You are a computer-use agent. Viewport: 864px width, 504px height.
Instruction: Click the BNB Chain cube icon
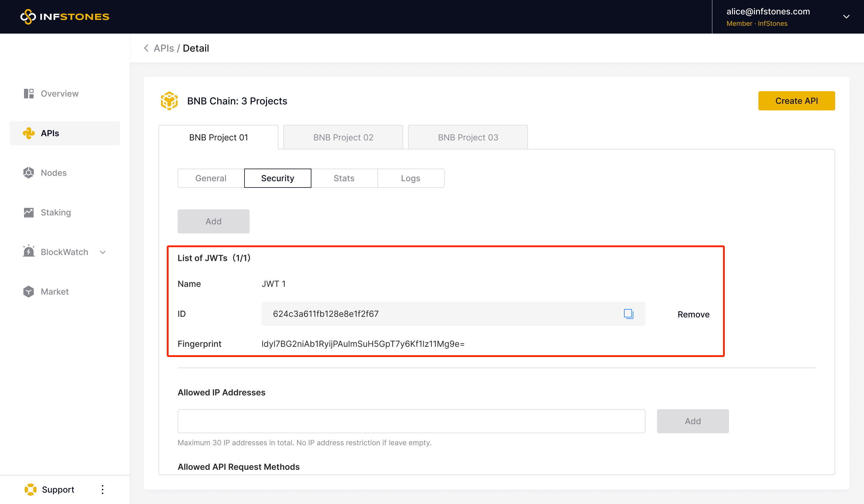(x=169, y=101)
